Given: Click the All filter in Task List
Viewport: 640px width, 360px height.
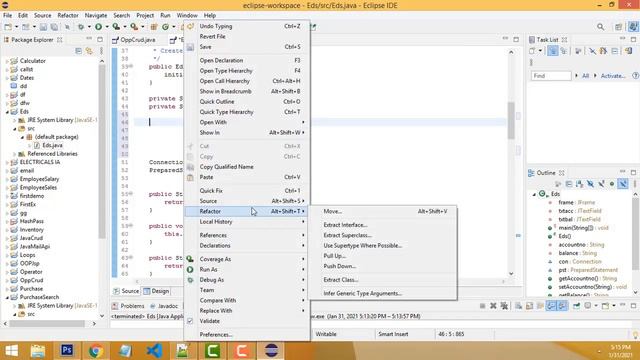Looking at the screenshot, I should (x=585, y=76).
